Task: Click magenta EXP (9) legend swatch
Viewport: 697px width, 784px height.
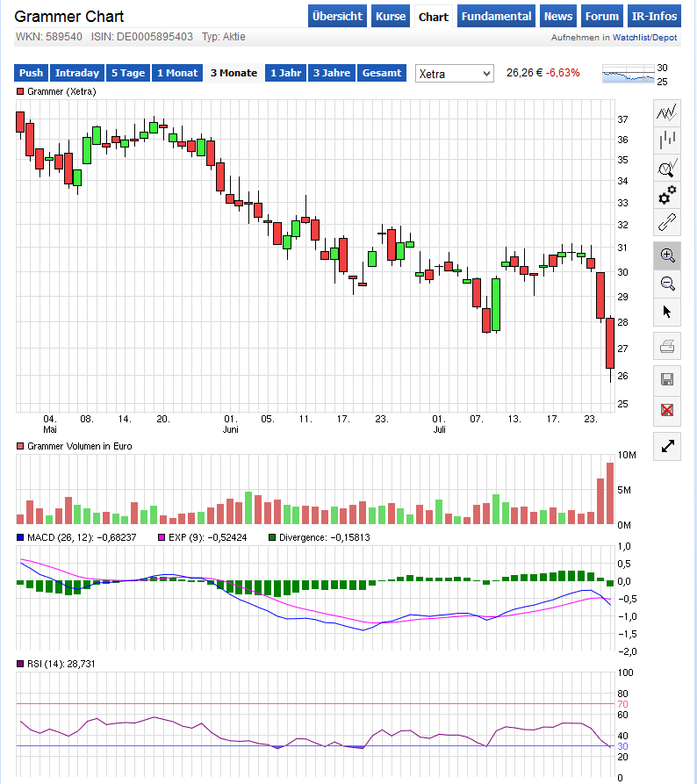Action: coord(162,537)
